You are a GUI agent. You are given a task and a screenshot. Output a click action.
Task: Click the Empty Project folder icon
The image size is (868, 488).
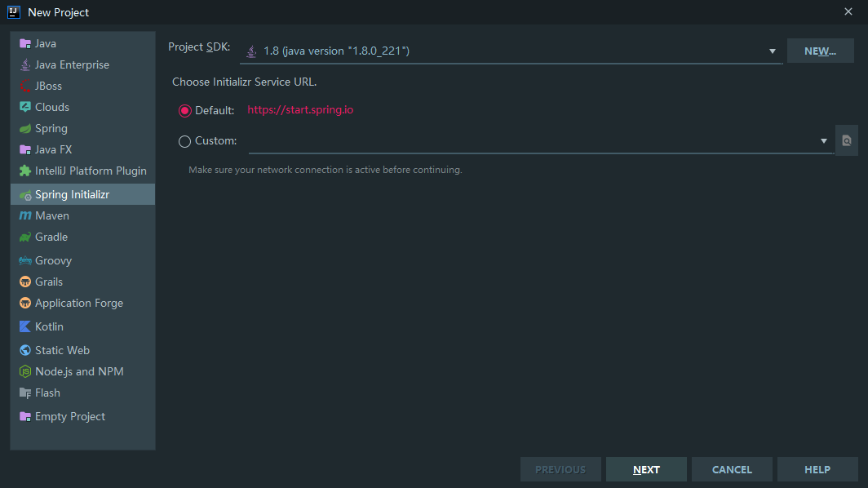(x=25, y=416)
